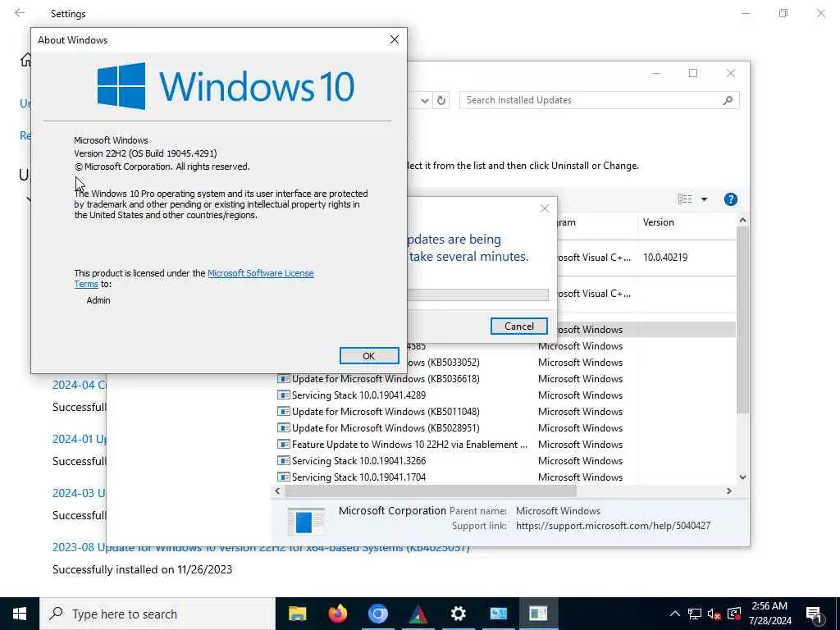
Task: Switch to Settings gear on taskbar
Action: coord(458,614)
